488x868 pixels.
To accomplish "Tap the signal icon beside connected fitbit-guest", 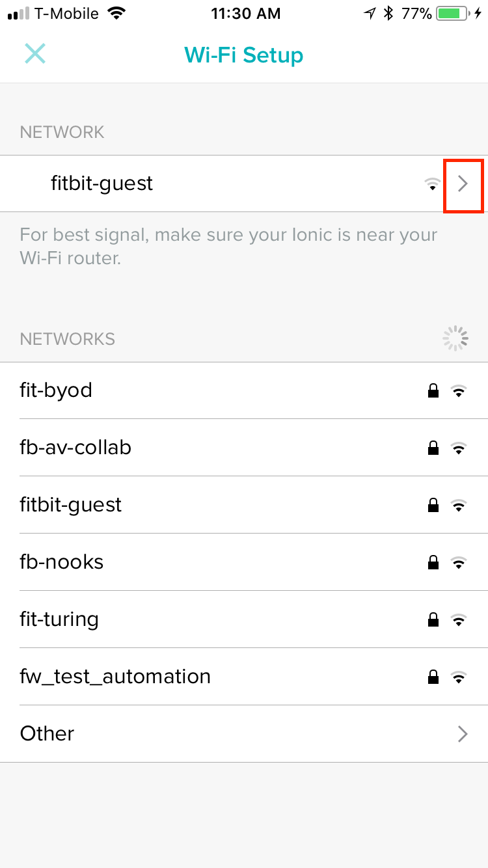I will [x=432, y=185].
